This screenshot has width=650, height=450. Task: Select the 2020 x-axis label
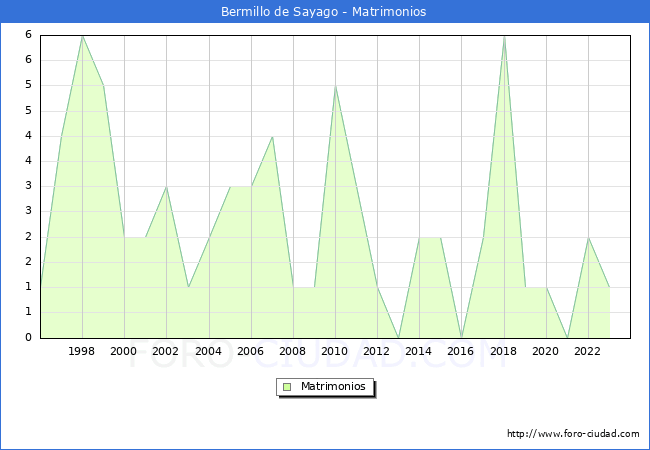546,351
